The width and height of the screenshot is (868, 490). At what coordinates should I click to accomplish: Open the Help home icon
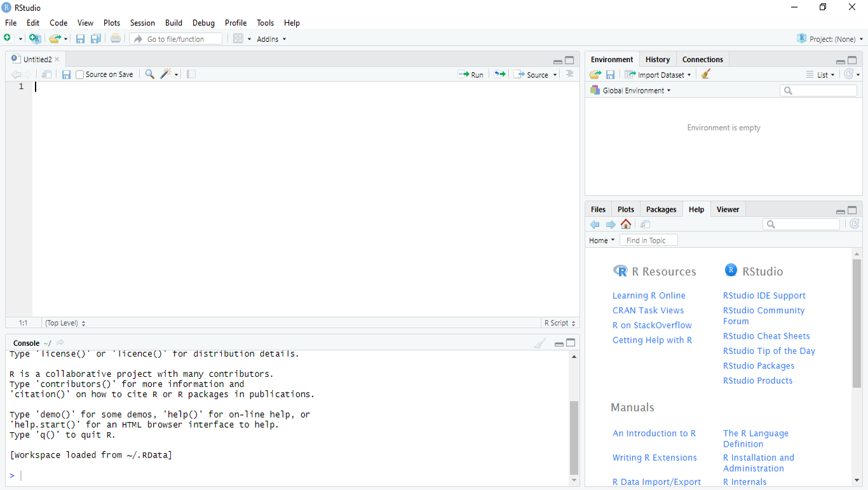pyautogui.click(x=626, y=224)
